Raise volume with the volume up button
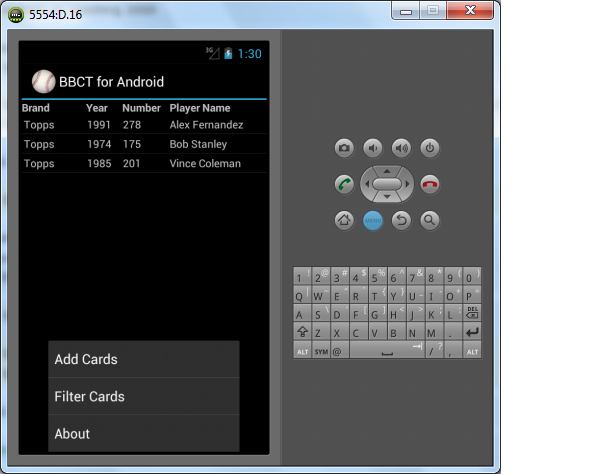The width and height of the screenshot is (614, 474). coord(401,148)
